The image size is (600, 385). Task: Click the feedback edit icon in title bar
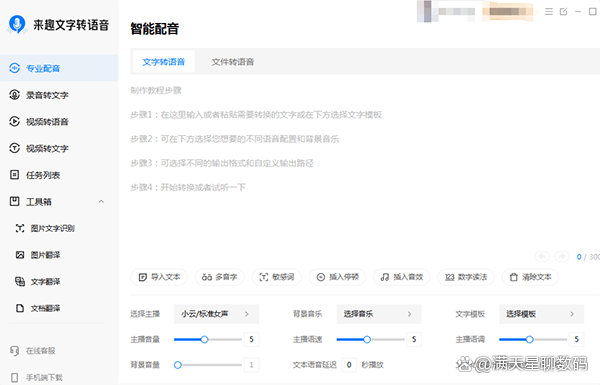coord(563,11)
